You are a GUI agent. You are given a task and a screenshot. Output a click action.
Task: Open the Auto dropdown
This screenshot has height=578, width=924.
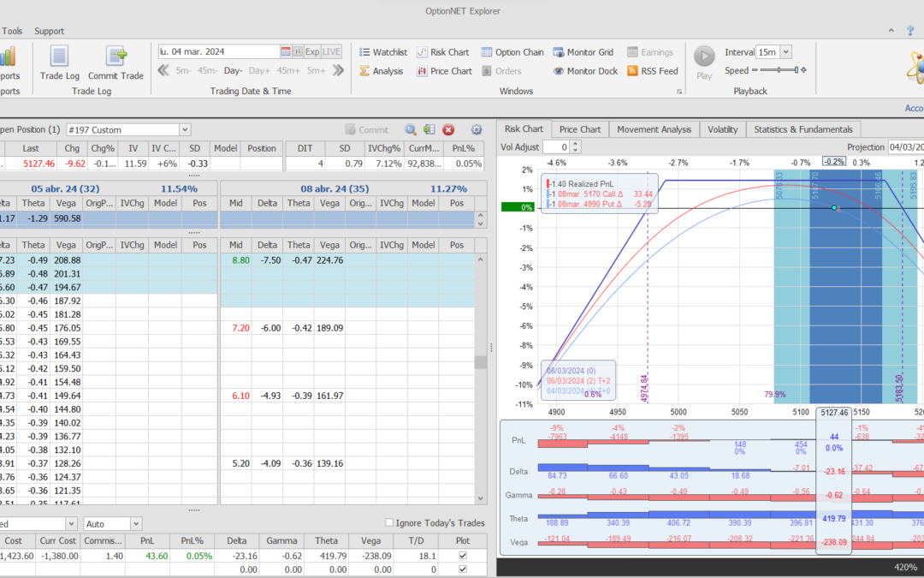coord(136,523)
